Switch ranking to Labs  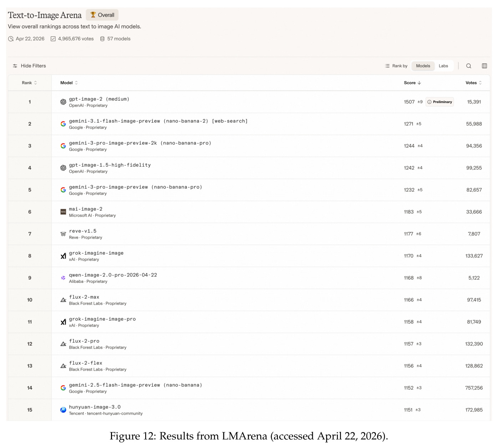pos(443,66)
